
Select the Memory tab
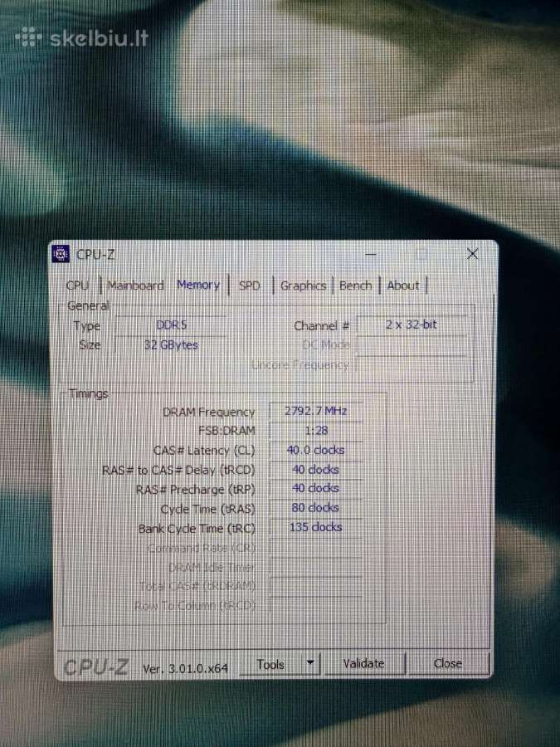coord(198,285)
